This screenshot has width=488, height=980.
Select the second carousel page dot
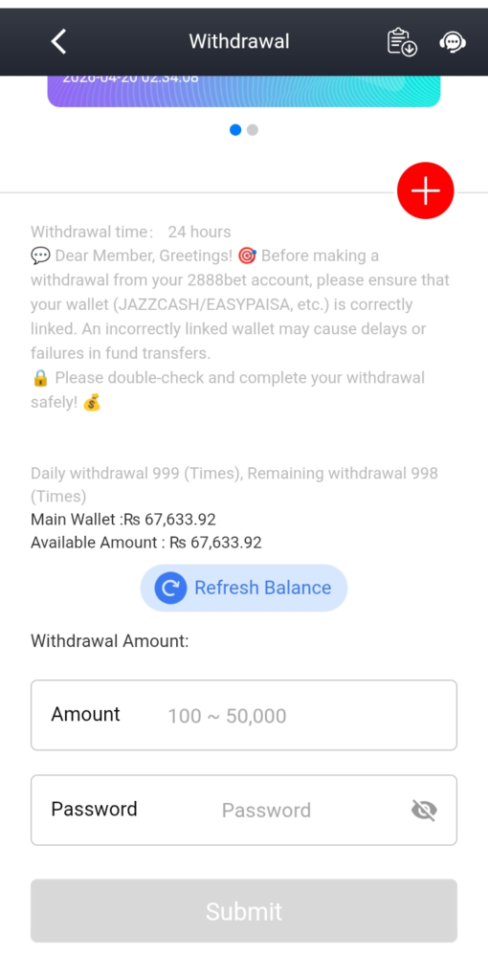(253, 130)
